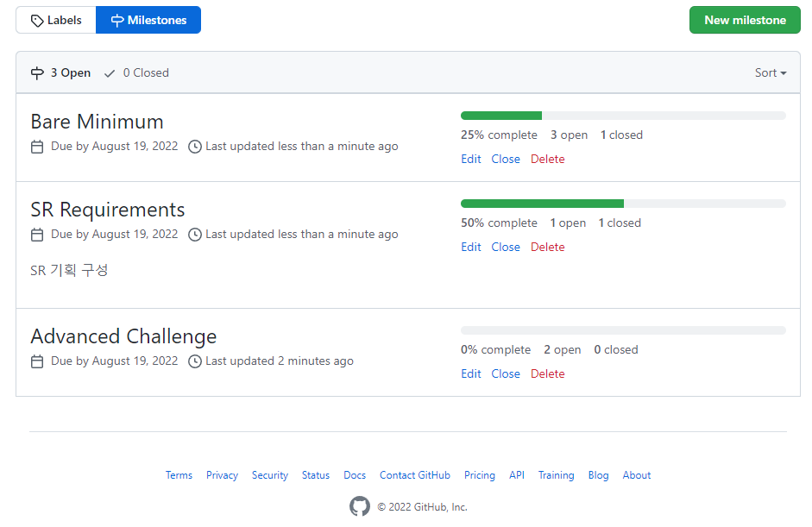Viewport: 812px width, 527px height.
Task: Close the Bare Minimum milestone
Action: [x=506, y=160]
